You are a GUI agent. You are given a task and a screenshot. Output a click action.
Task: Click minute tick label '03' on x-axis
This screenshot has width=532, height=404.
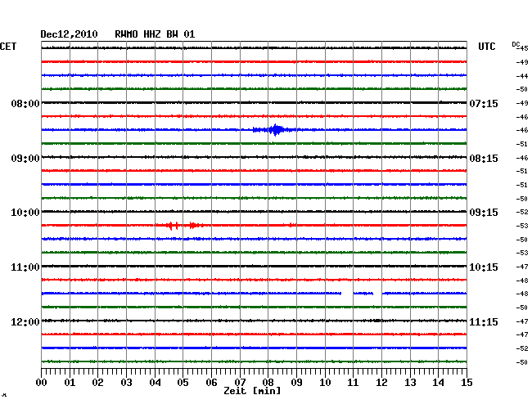tap(126, 383)
